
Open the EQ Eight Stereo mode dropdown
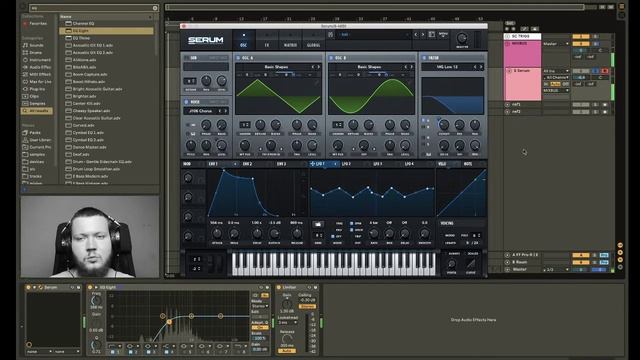[260, 306]
